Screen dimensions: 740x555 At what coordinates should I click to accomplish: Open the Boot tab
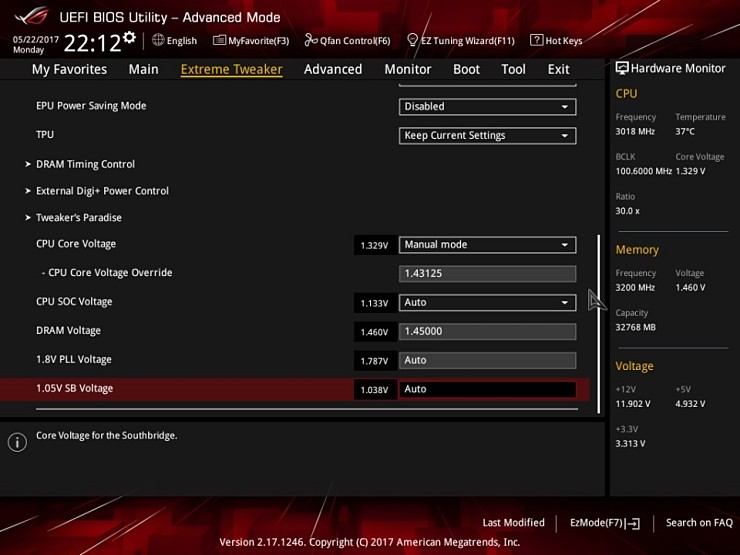coord(466,69)
